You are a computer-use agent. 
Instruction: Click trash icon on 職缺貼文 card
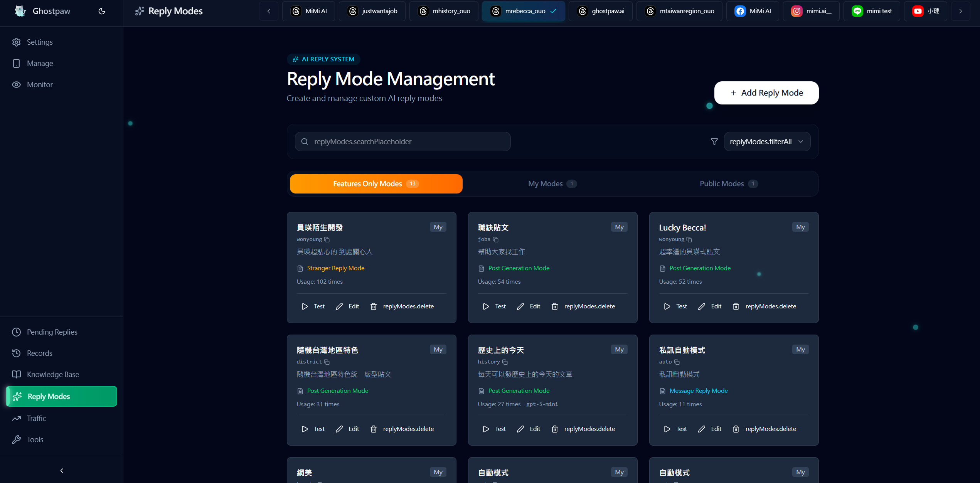pos(555,306)
